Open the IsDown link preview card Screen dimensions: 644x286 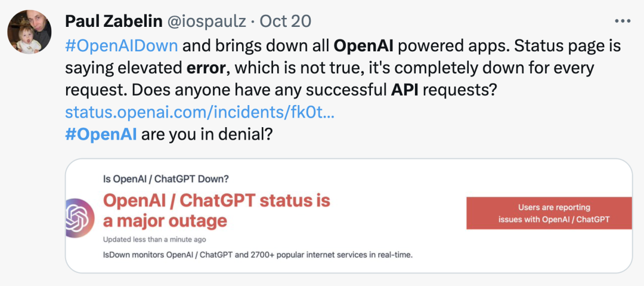tap(349, 216)
